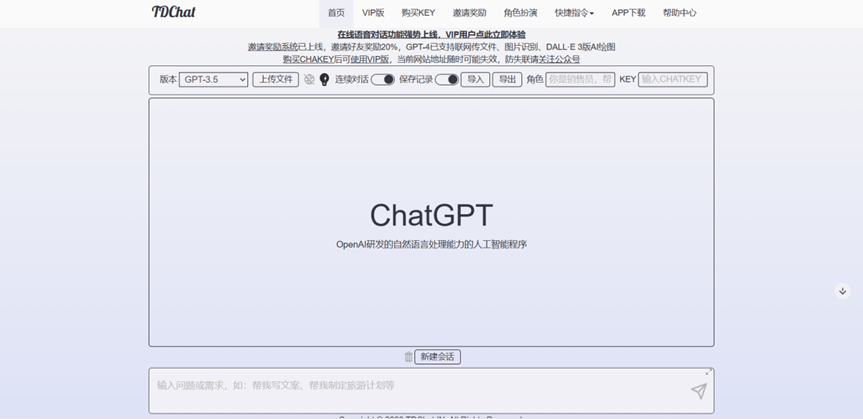Click the paper plane send icon
Image resolution: width=863 pixels, height=419 pixels.
point(699,391)
